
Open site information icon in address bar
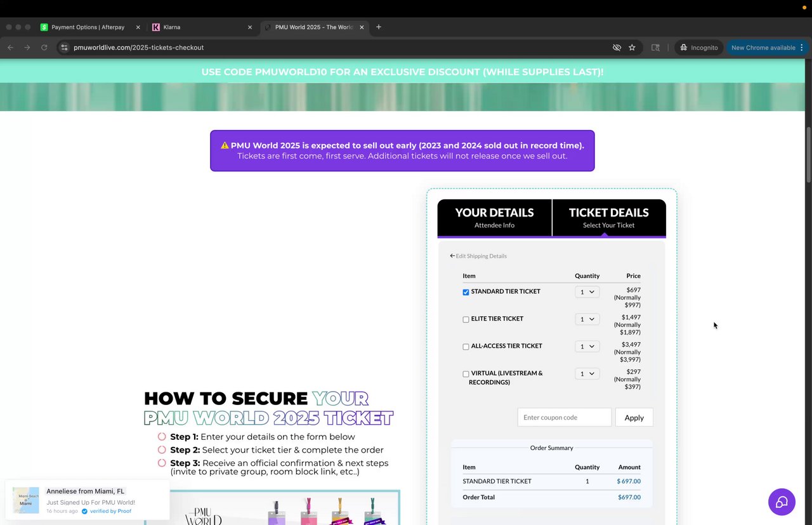[x=64, y=48]
